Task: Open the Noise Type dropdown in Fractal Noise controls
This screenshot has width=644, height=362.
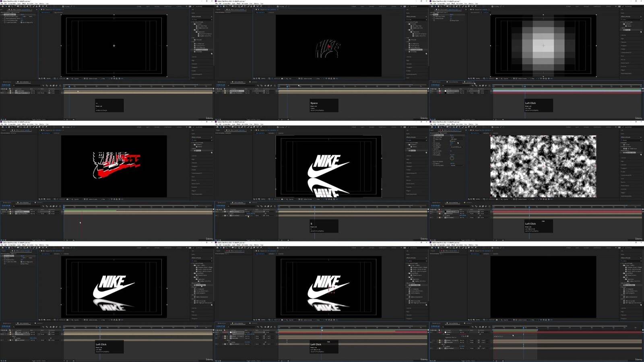Action: (x=454, y=139)
